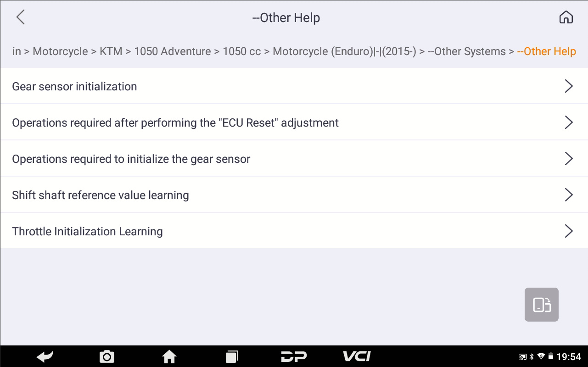
Task: Tap the VCI connection indicator
Action: 357,356
